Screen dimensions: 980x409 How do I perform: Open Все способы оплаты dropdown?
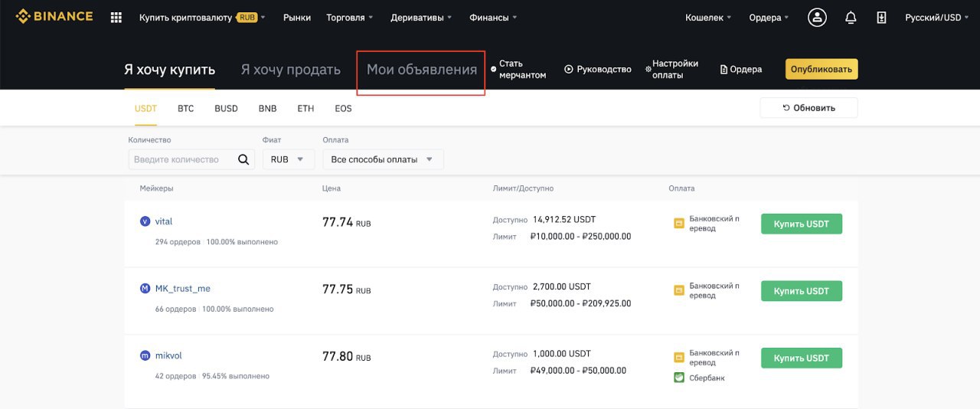pyautogui.click(x=383, y=159)
